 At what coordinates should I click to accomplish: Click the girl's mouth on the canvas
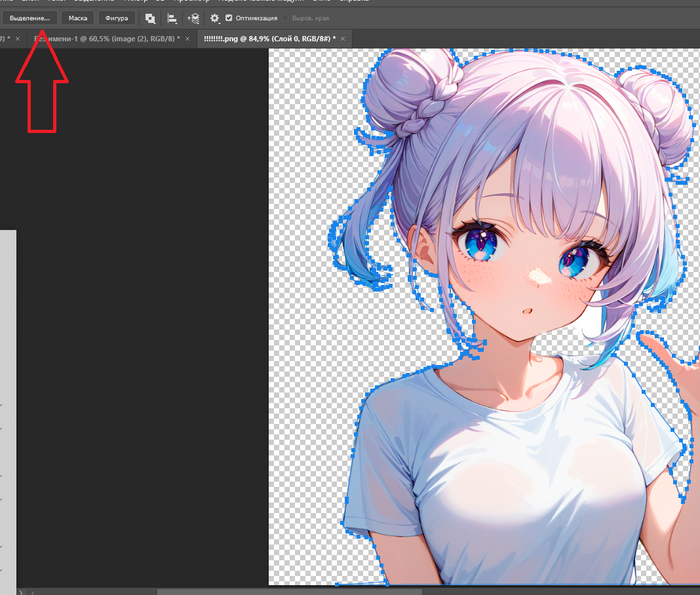tap(525, 311)
